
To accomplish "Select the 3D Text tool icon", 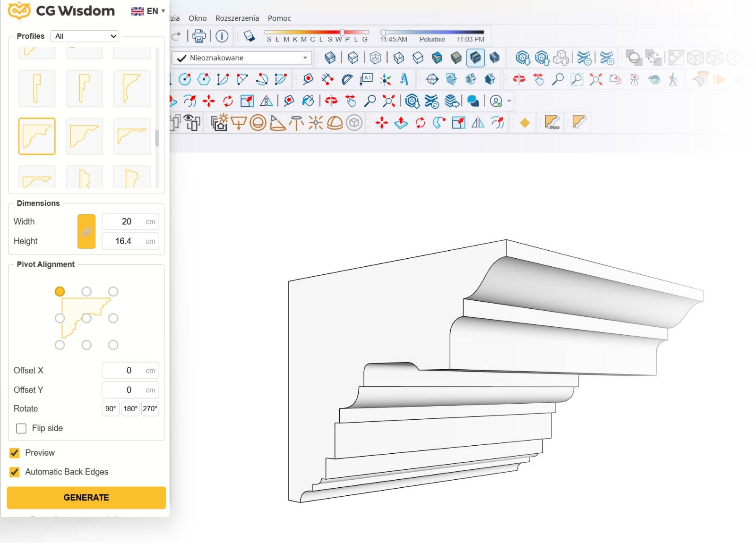I will (404, 79).
